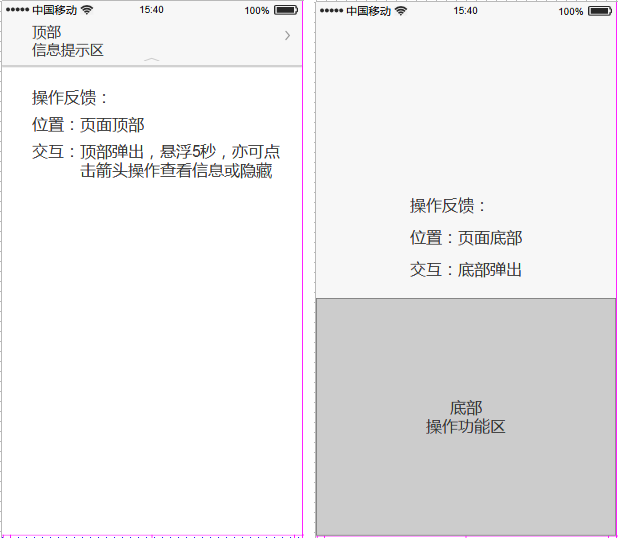Select the text 位置：页面底部
Screen dimensions: 618x538
pos(466,238)
